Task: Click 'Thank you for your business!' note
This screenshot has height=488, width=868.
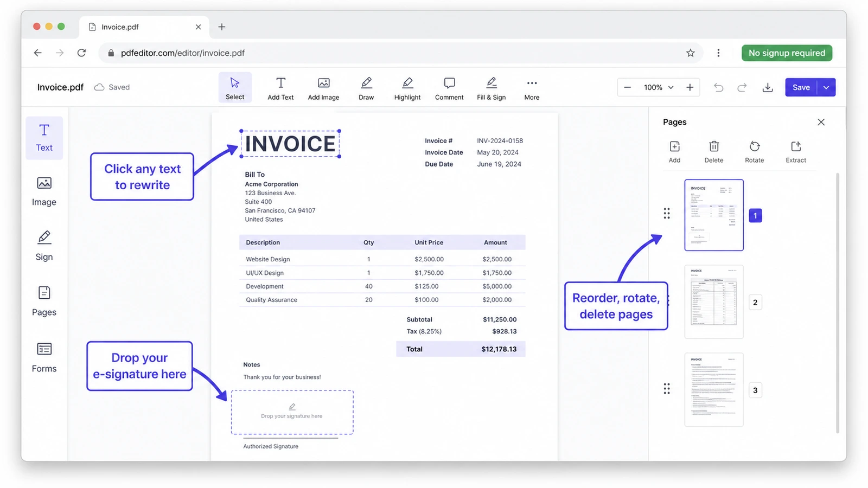Action: pyautogui.click(x=282, y=377)
